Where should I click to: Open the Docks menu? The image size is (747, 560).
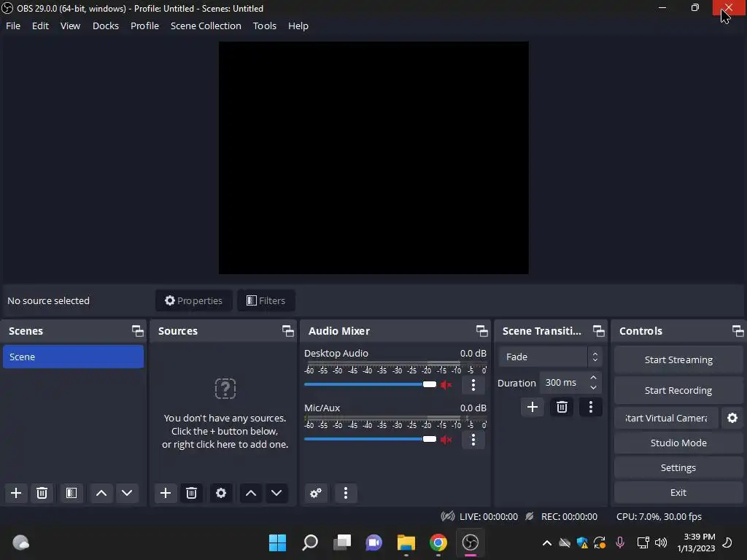[105, 26]
